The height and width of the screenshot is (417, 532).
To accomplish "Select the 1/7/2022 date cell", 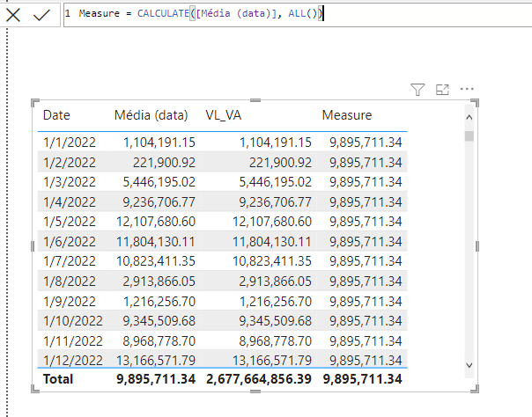I will click(70, 261).
